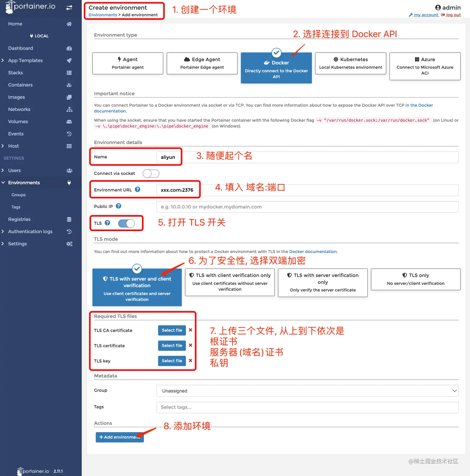Click the Images clone icon
Screen dimensions: 470x476
pos(69,97)
